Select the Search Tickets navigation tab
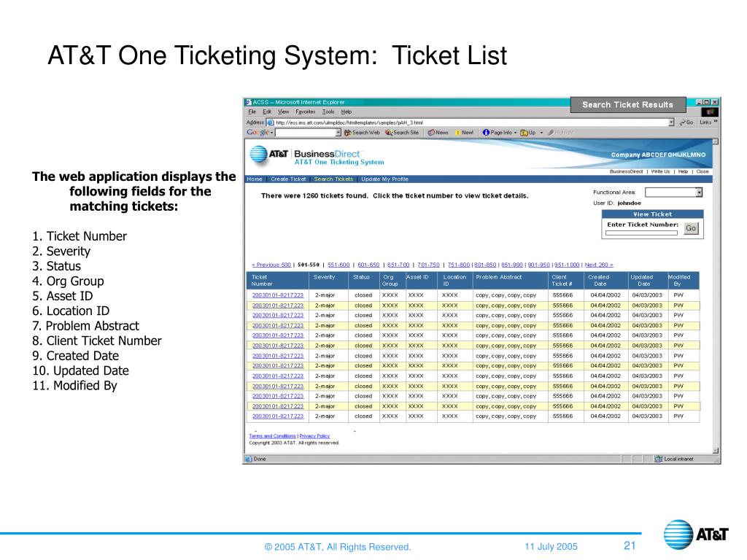747x560 pixels. (333, 179)
